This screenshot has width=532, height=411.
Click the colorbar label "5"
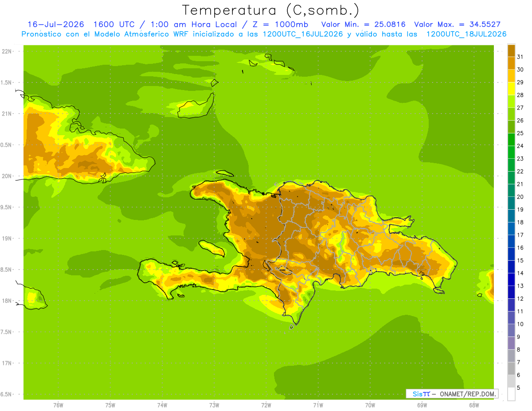pos(519,388)
